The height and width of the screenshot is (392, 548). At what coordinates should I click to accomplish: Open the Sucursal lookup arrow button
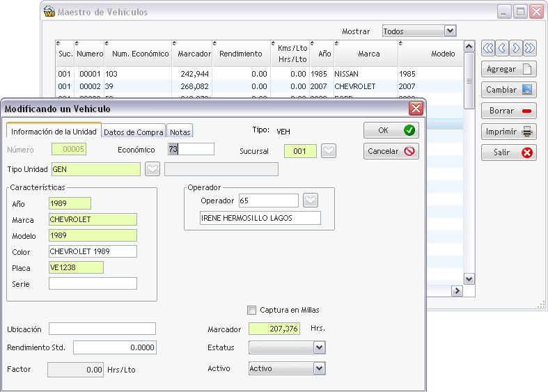[329, 151]
